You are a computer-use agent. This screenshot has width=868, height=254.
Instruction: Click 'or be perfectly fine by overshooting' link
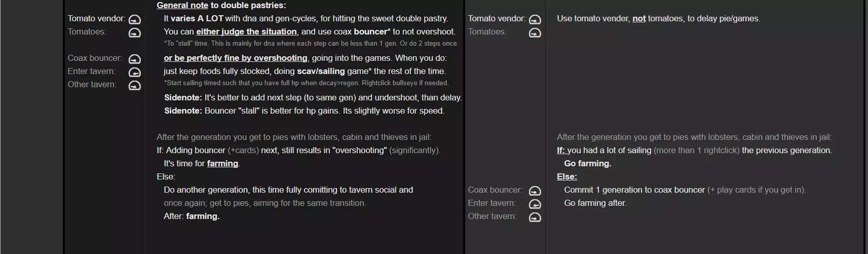coord(235,58)
